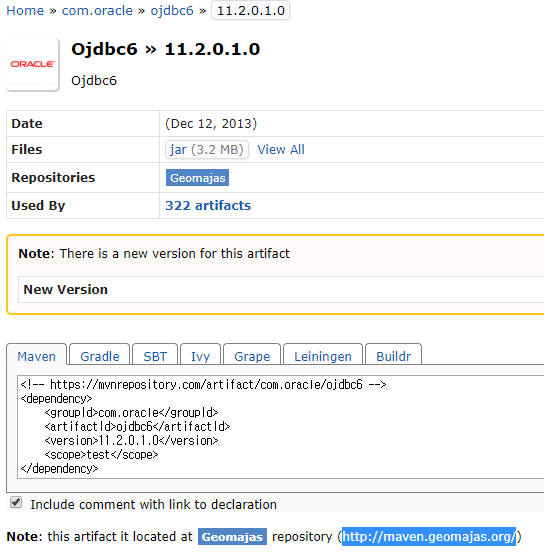Open the View All files link
This screenshot has width=544, height=558.
pos(281,149)
